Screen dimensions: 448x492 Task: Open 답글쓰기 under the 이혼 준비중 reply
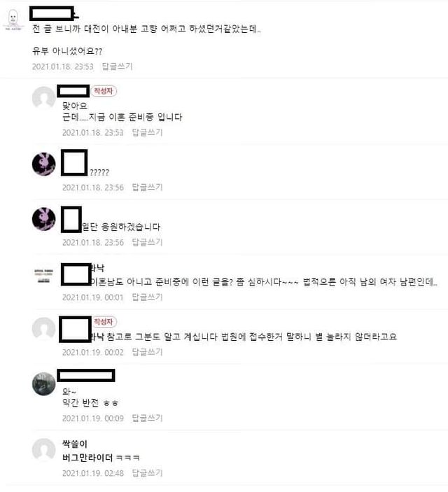point(147,132)
